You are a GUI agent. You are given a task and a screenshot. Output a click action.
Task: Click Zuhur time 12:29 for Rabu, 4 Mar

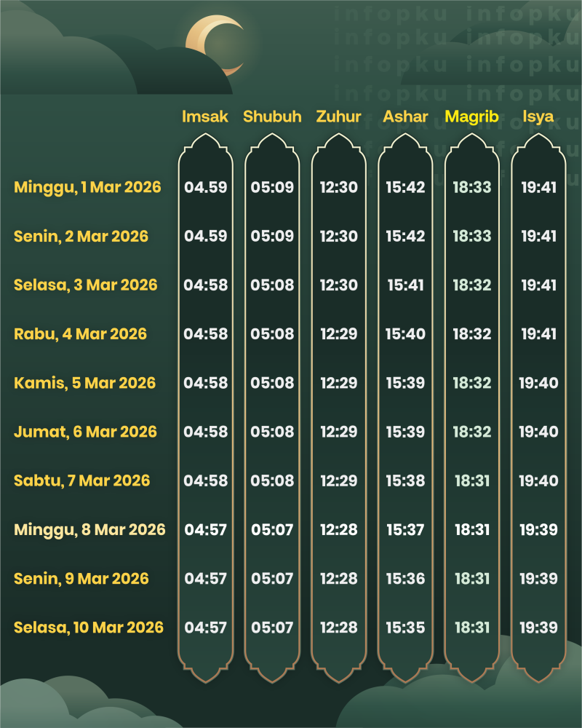tap(339, 334)
